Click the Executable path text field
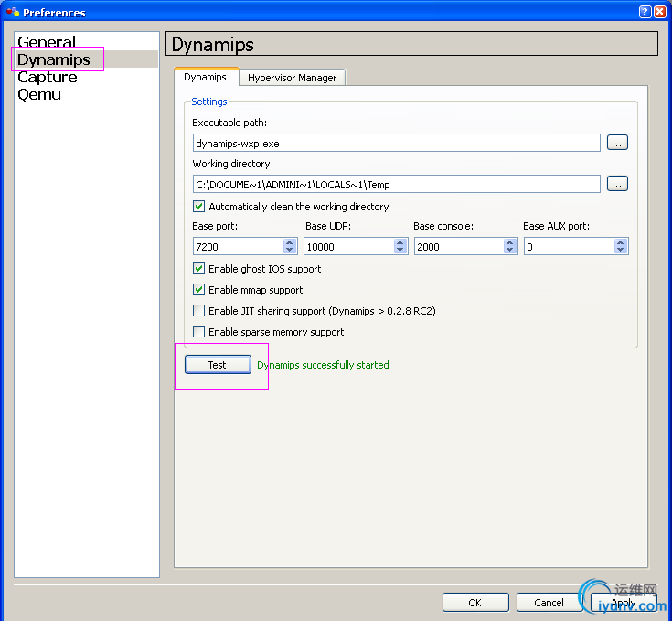 click(396, 144)
